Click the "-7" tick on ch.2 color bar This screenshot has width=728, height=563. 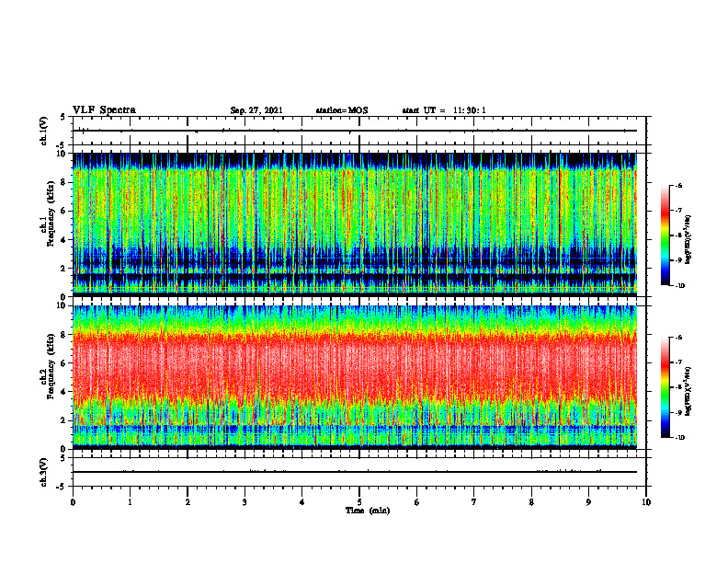pyautogui.click(x=678, y=362)
